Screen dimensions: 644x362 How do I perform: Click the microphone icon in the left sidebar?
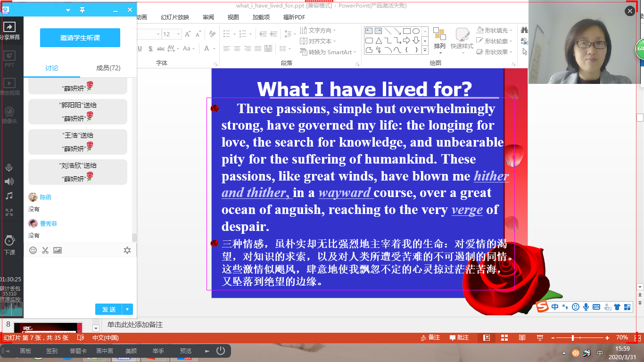9,168
